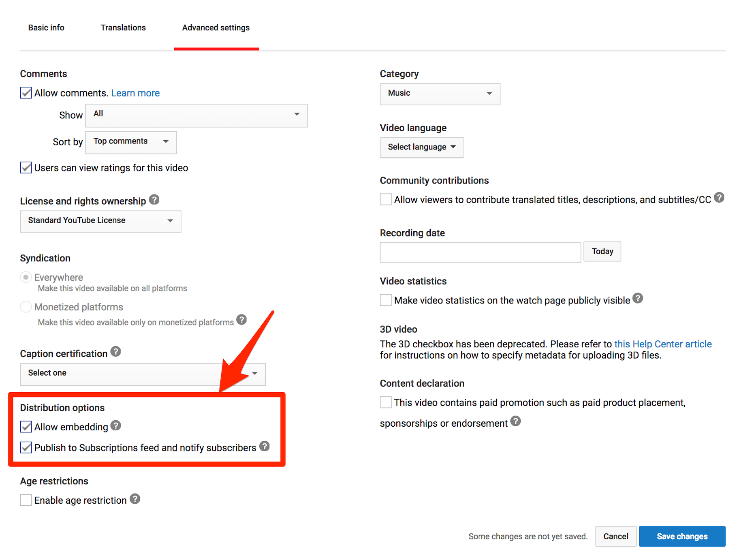Open the License and rights ownership help tooltip

point(154,199)
